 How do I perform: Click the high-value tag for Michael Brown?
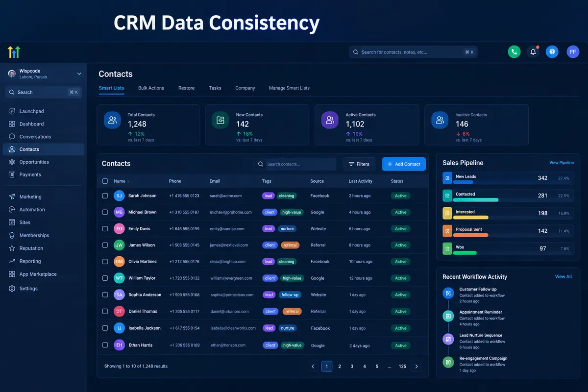[292, 212]
